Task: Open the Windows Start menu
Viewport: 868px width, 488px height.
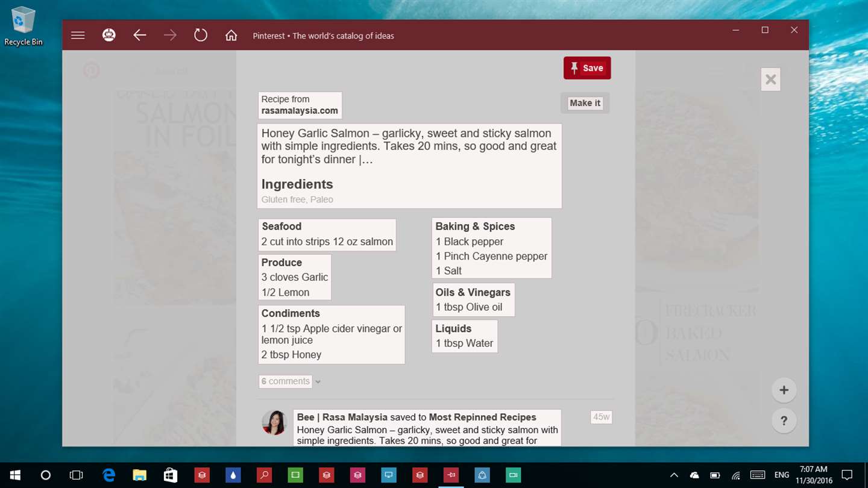Action: tap(14, 475)
